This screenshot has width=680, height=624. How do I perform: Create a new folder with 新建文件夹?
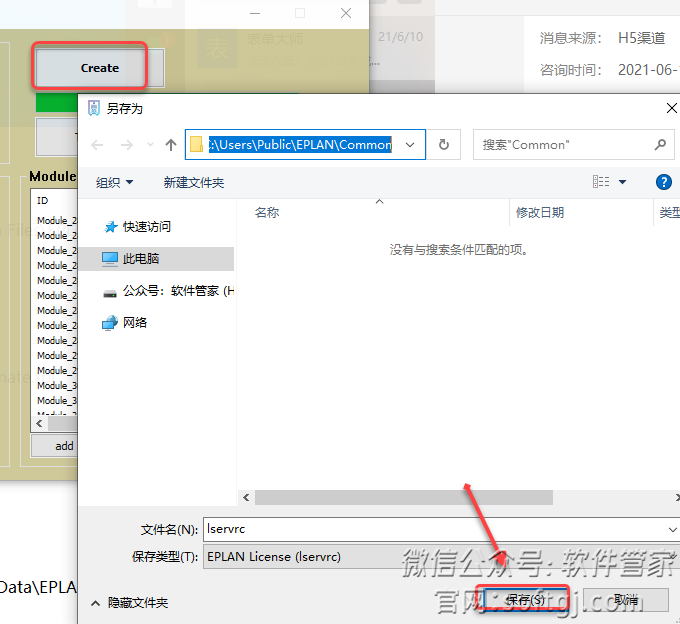(193, 183)
